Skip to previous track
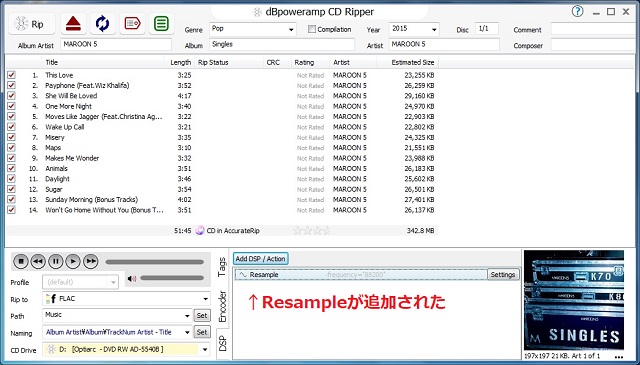Viewport: 640px width, 365px height. click(38, 261)
